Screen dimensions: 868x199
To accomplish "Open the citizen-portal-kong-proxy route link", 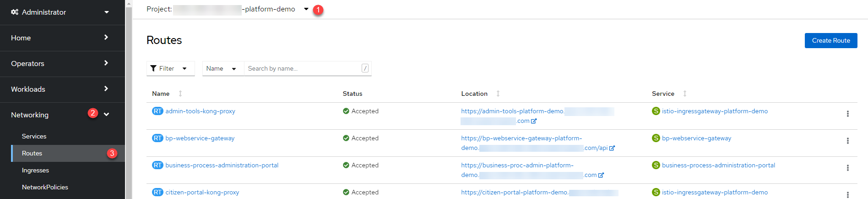I will pyautogui.click(x=202, y=192).
